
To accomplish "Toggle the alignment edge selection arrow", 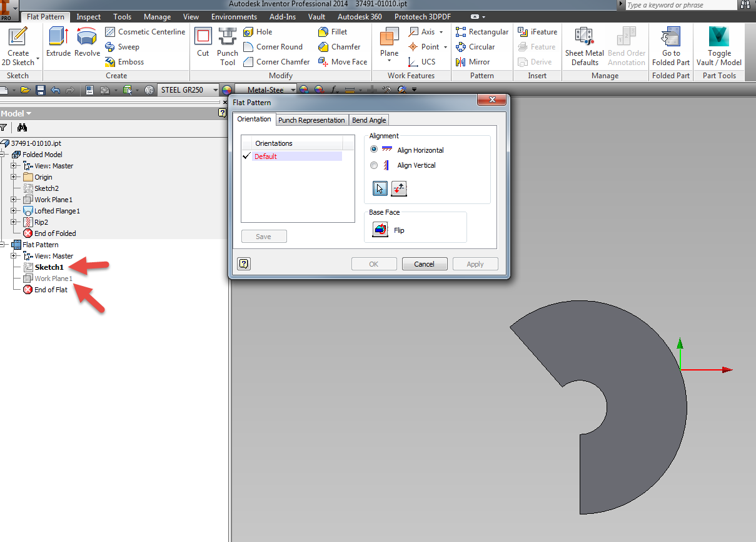I will [380, 188].
